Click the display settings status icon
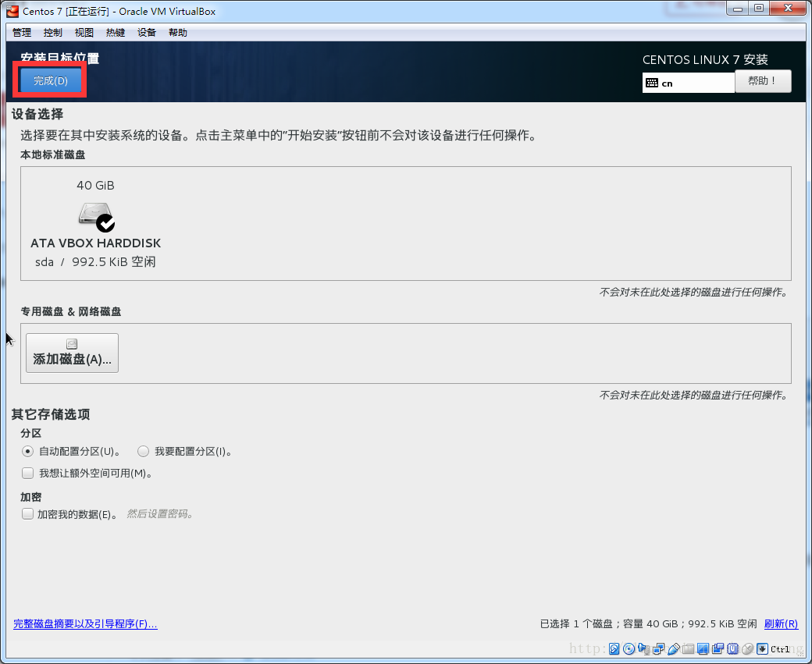Screen dimensions: 812x664 point(703,648)
